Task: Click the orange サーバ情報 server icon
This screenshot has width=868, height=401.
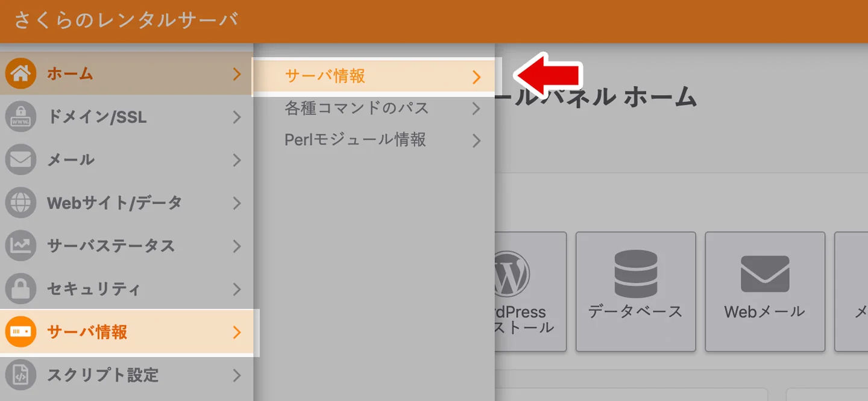Action: pos(20,332)
